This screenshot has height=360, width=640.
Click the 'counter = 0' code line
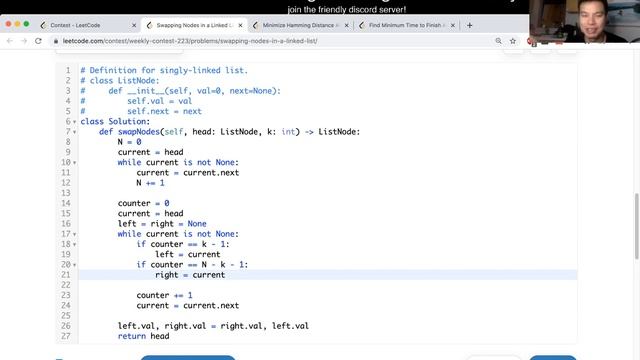(x=143, y=203)
